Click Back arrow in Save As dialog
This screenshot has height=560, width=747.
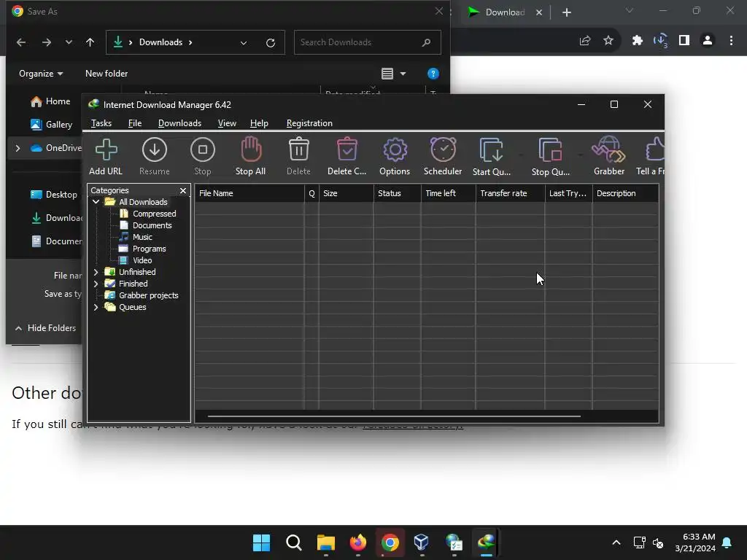(21, 42)
